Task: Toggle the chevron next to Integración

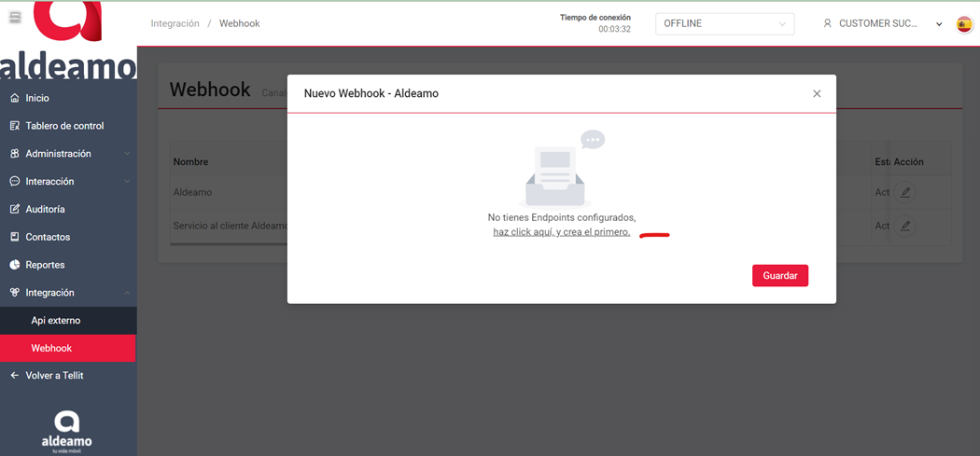Action: [x=127, y=292]
